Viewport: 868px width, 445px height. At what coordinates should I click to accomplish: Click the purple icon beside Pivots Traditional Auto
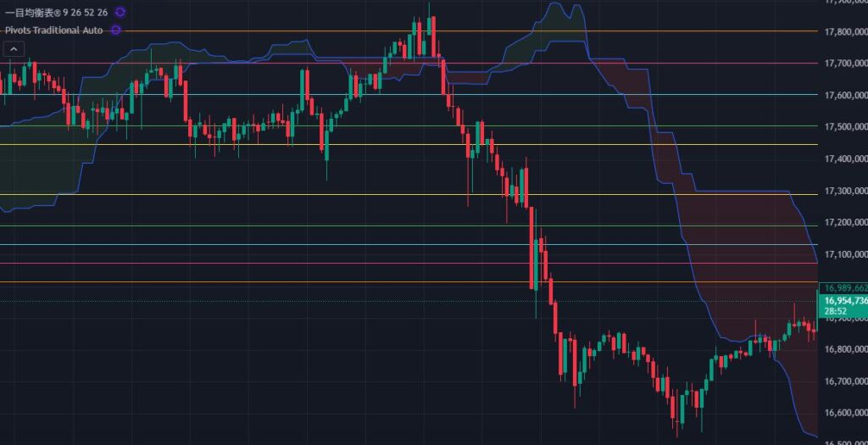click(115, 30)
